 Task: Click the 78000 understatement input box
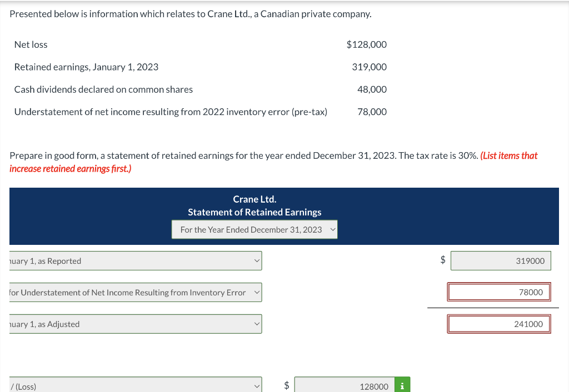[x=498, y=292]
